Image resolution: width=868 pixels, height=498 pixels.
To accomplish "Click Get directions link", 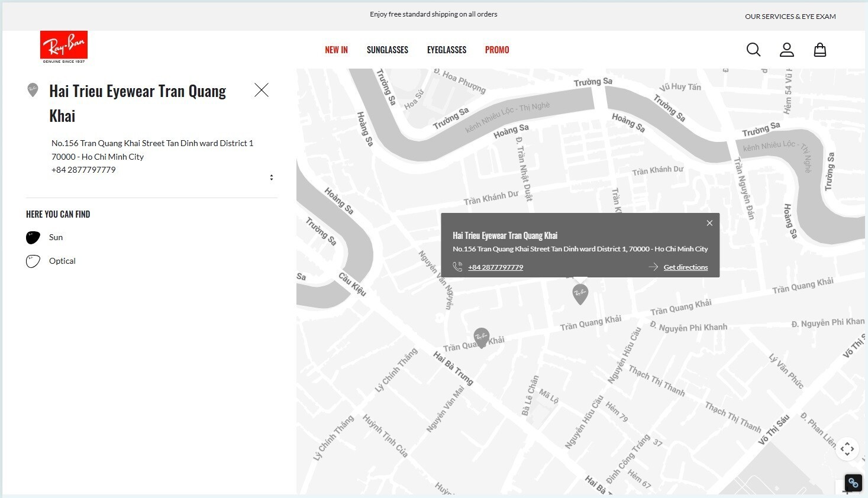I will click(x=686, y=267).
